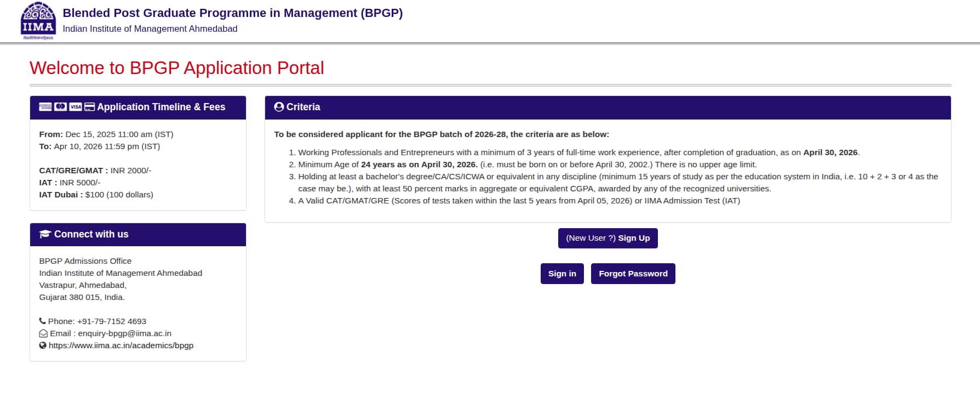Screen dimensions: 980x419
Task: Open the iima.ac.in/academics/bpgp website link
Action: tap(121, 346)
